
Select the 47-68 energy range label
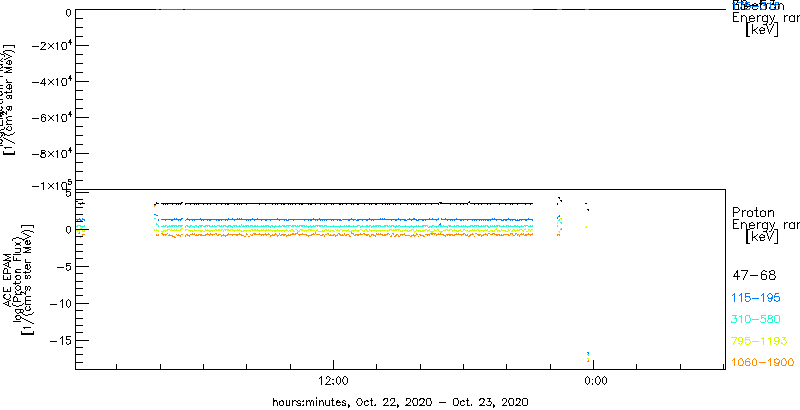click(754, 276)
